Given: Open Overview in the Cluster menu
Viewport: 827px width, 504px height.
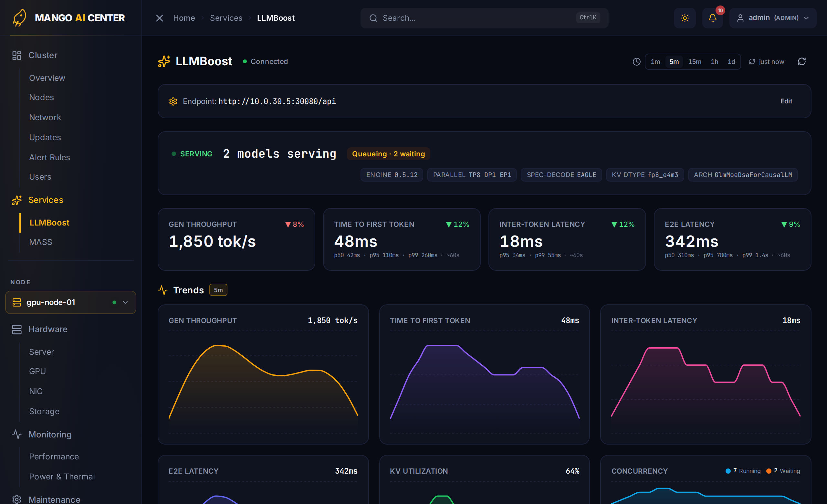Looking at the screenshot, I should pos(47,78).
